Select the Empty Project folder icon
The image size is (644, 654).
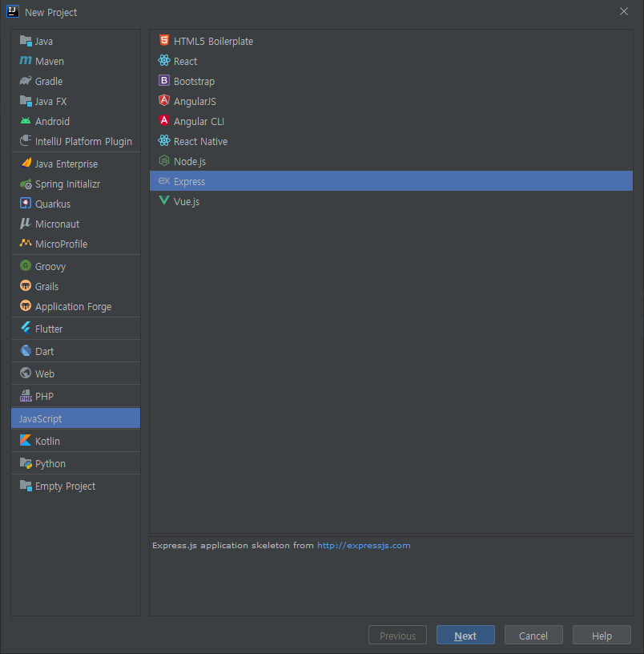(x=26, y=486)
